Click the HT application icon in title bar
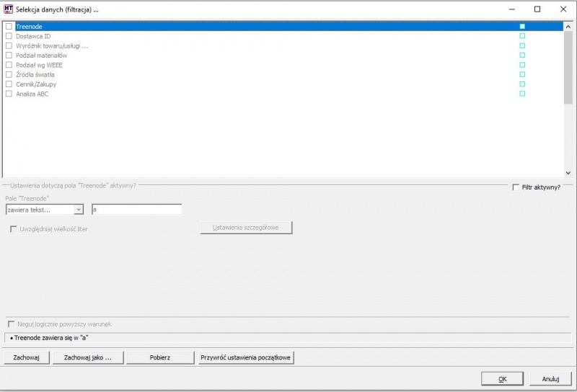The width and height of the screenshot is (577, 392). (8, 9)
